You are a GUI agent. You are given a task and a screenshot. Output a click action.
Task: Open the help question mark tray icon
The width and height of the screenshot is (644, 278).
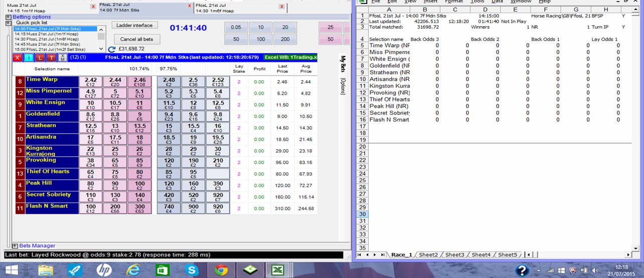(x=522, y=270)
